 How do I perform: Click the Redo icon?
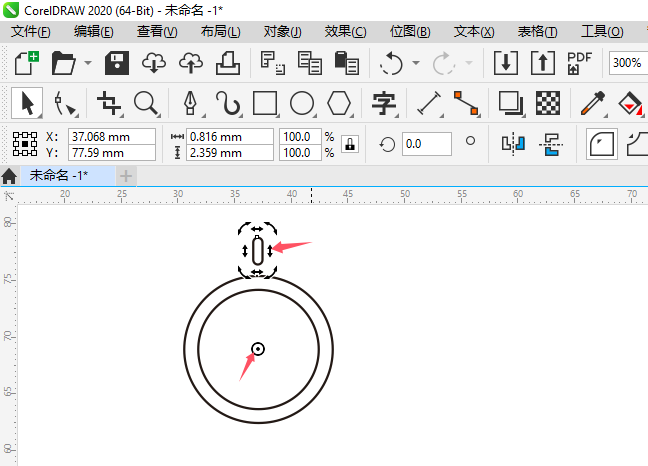click(443, 63)
